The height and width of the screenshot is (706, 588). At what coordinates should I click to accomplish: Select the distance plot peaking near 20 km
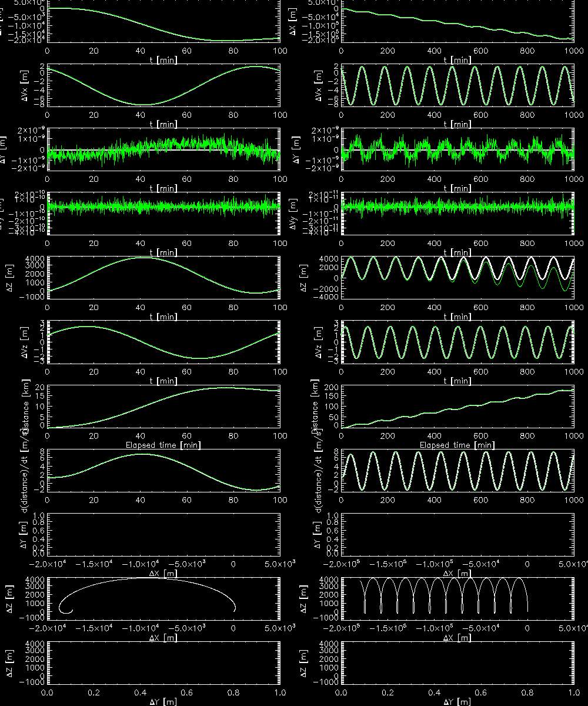[x=163, y=406]
